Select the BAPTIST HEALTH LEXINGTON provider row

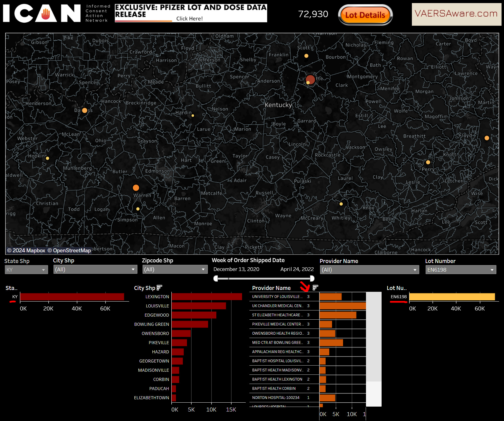(308, 379)
